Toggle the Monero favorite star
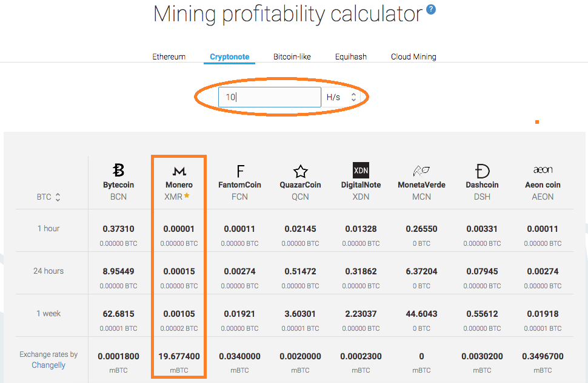Image resolution: width=588 pixels, height=383 pixels. point(187,196)
